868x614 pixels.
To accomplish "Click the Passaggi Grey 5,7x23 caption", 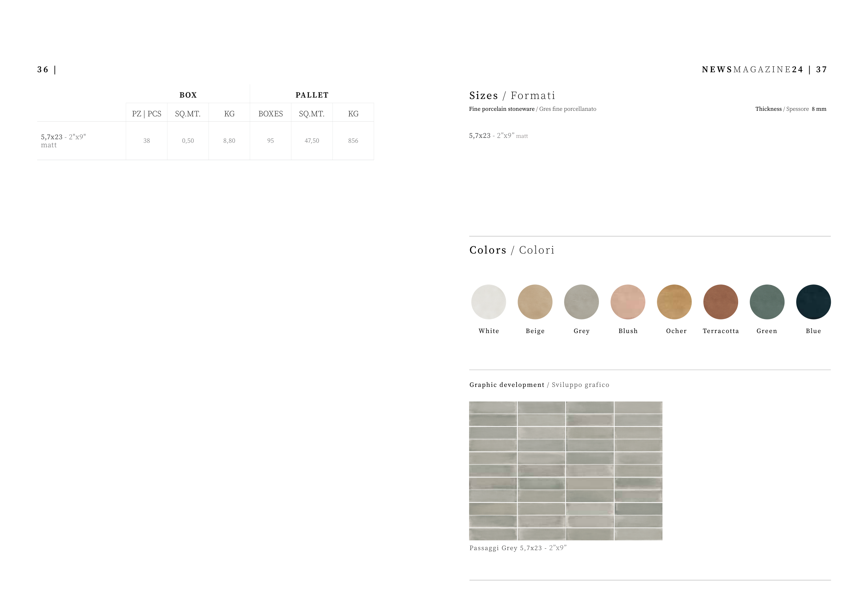I will [x=518, y=548].
